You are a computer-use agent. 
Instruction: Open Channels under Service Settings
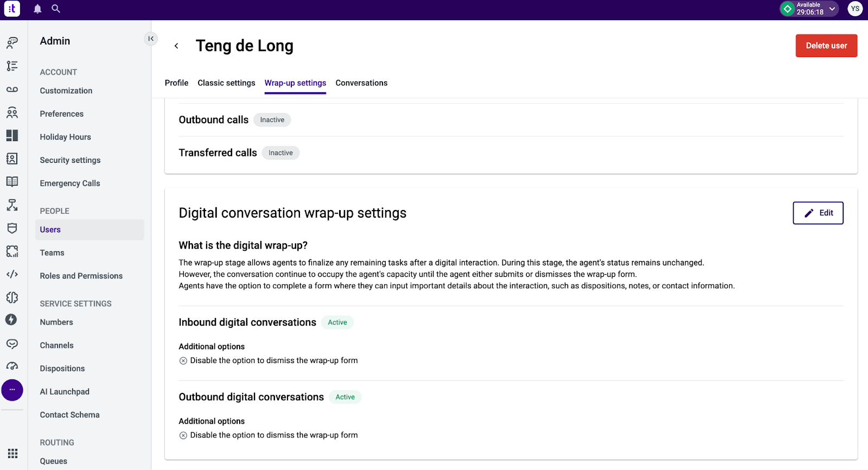(56, 345)
